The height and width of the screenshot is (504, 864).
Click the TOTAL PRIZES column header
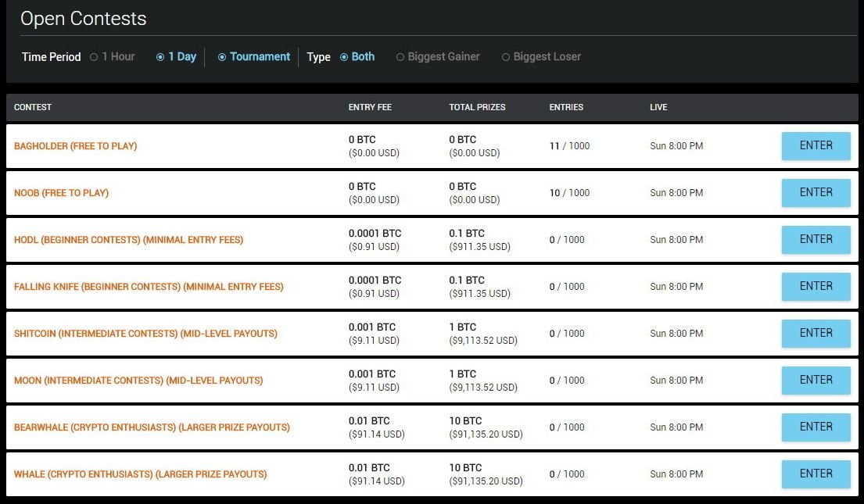[477, 107]
